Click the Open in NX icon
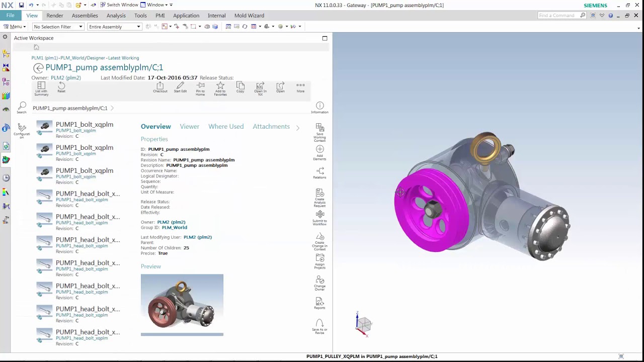The image size is (644, 362). 260,88
